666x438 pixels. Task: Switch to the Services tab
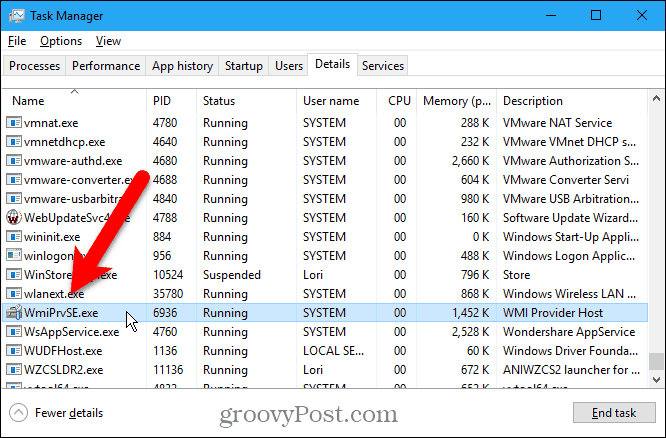coord(383,66)
